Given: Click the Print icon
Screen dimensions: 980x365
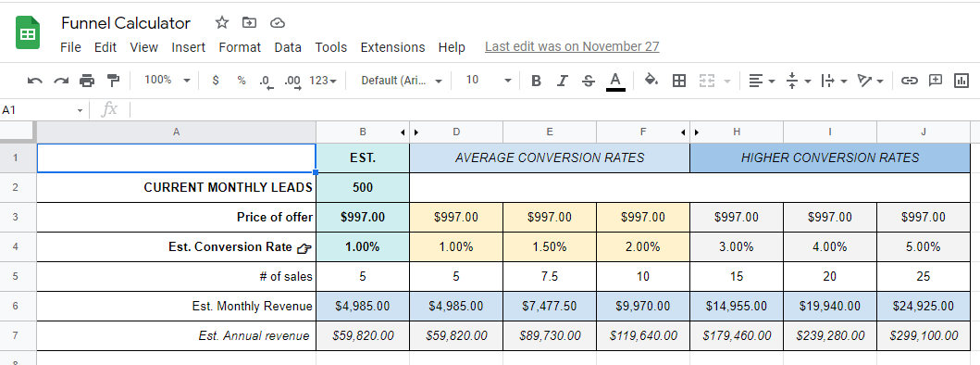Looking at the screenshot, I should coord(87,81).
